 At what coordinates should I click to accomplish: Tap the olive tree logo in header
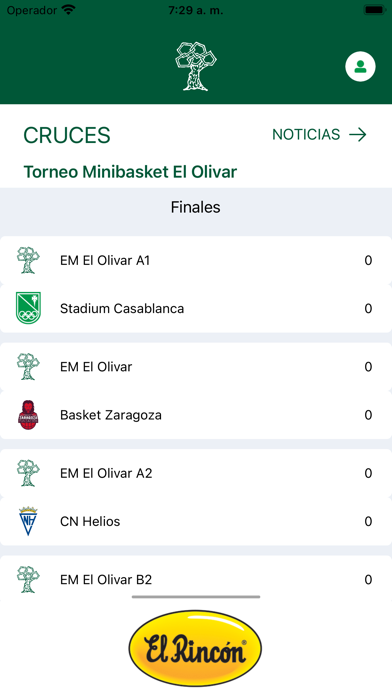(x=196, y=66)
